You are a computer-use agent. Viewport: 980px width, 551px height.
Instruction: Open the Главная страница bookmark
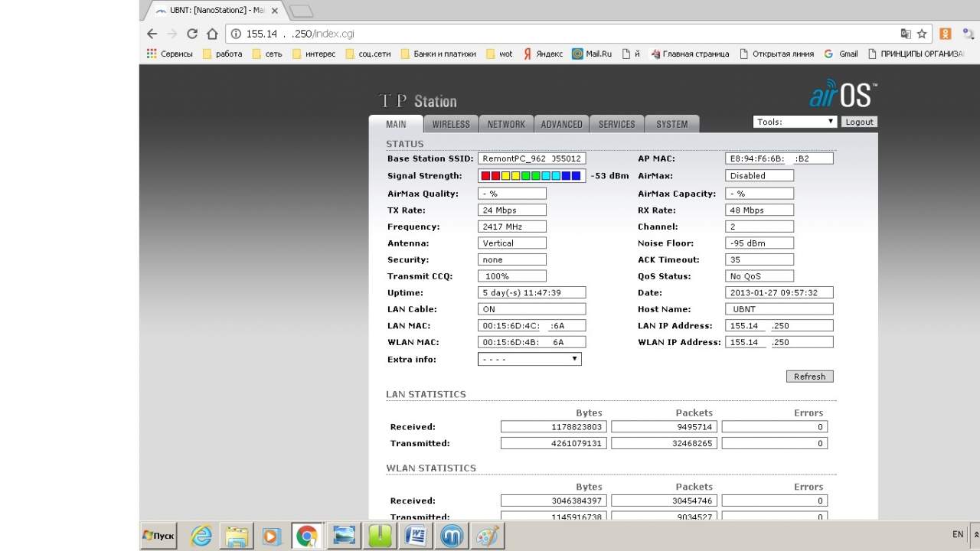(689, 54)
